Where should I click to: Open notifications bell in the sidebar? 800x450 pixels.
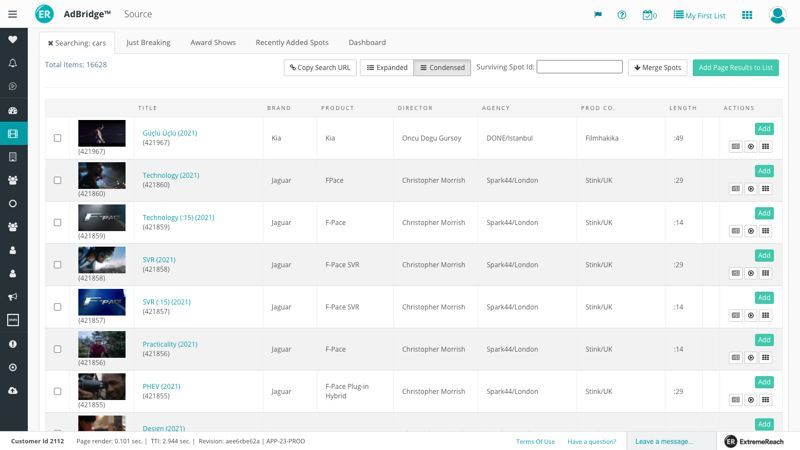point(13,63)
